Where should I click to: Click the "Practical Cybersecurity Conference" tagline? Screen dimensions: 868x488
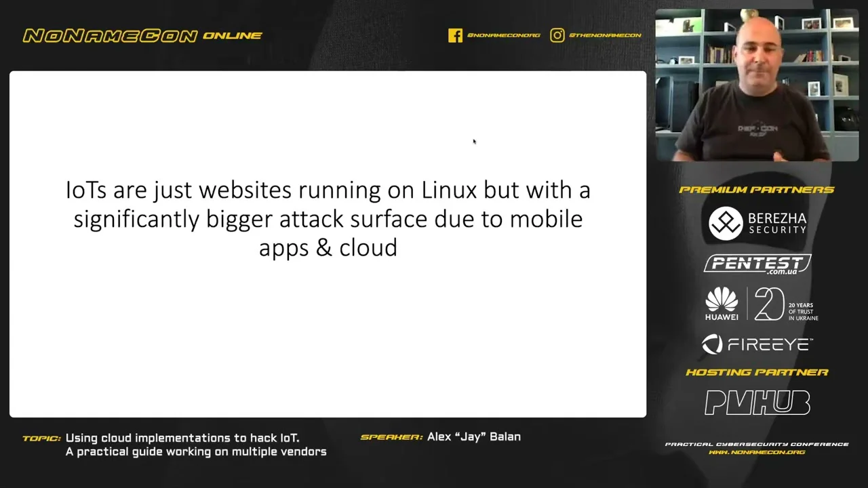coord(757,445)
